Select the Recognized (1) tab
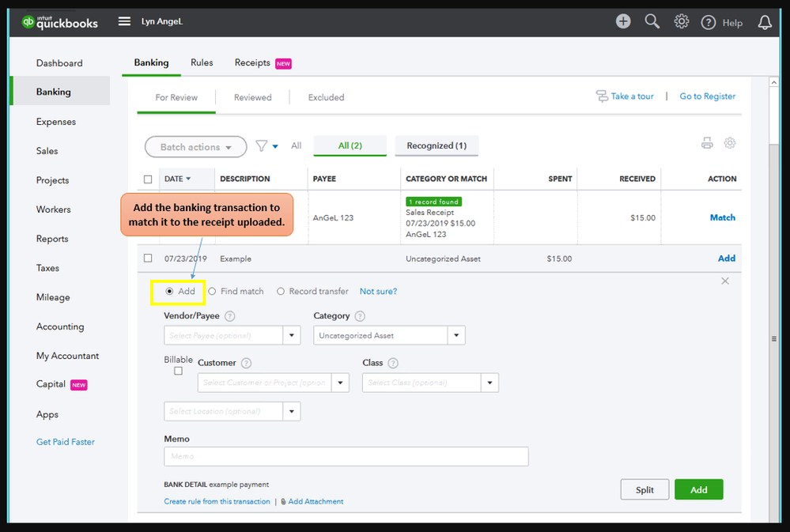Image resolution: width=790 pixels, height=532 pixels. pyautogui.click(x=437, y=145)
